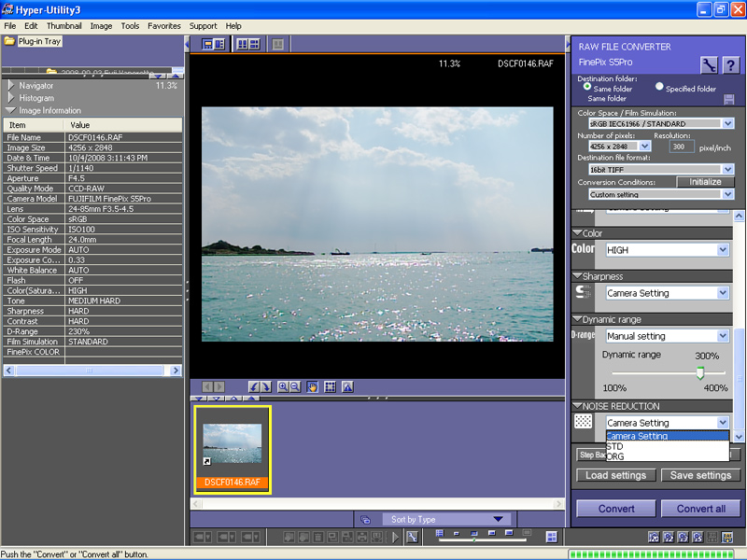Open help via the question mark icon

point(730,64)
